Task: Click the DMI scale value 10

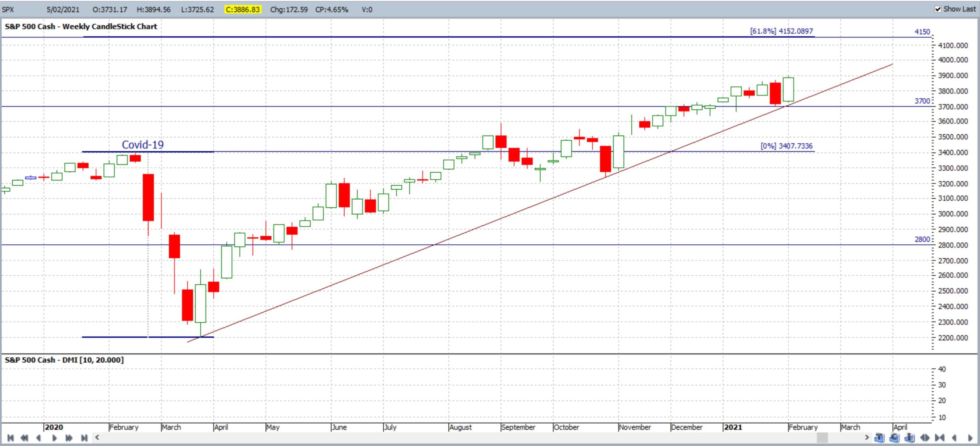Action: coord(942,417)
